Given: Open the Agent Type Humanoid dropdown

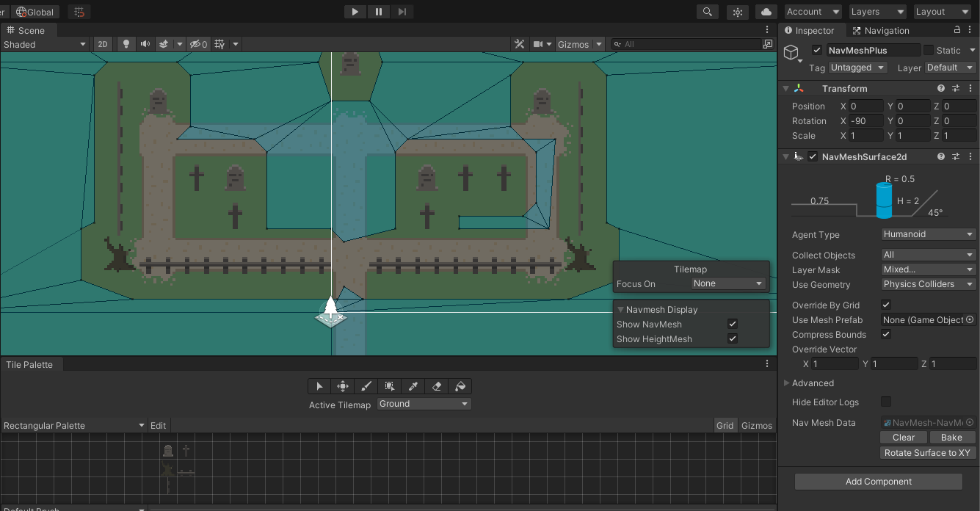Looking at the screenshot, I should [x=928, y=234].
